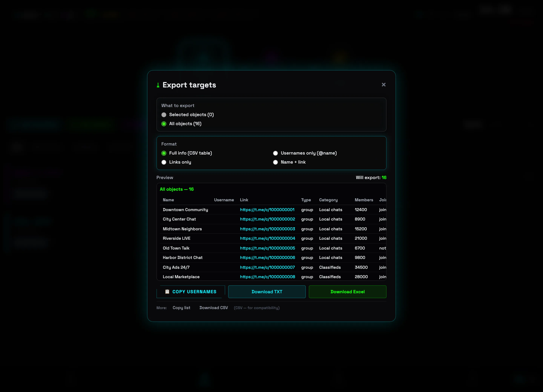The height and width of the screenshot is (392, 543).
Task: Open the City Center Chat link ending 0002
Action: [x=267, y=219]
